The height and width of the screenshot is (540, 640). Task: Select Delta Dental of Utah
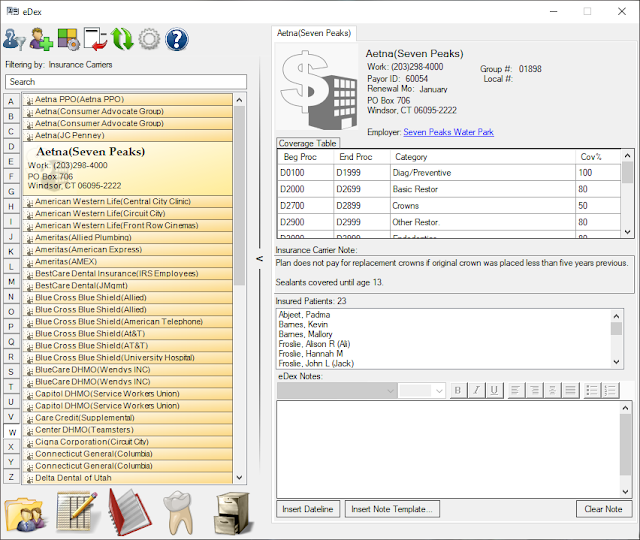[128, 478]
